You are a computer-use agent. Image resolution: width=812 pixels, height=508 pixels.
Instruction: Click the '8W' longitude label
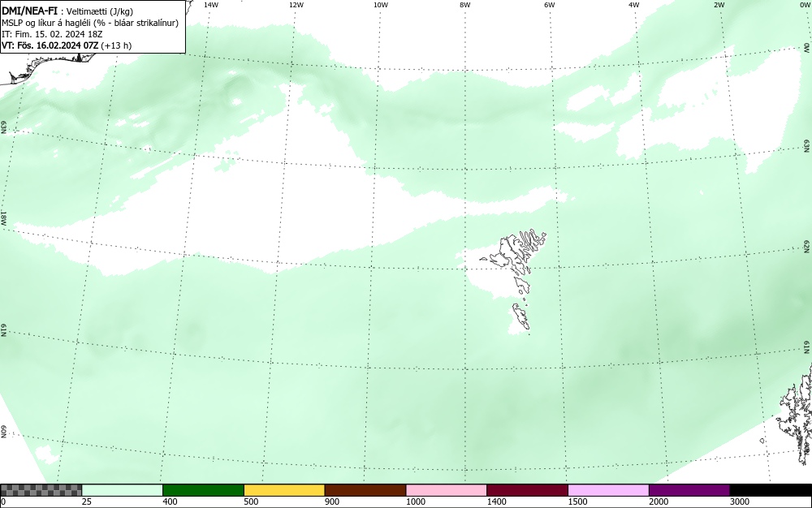tap(465, 5)
